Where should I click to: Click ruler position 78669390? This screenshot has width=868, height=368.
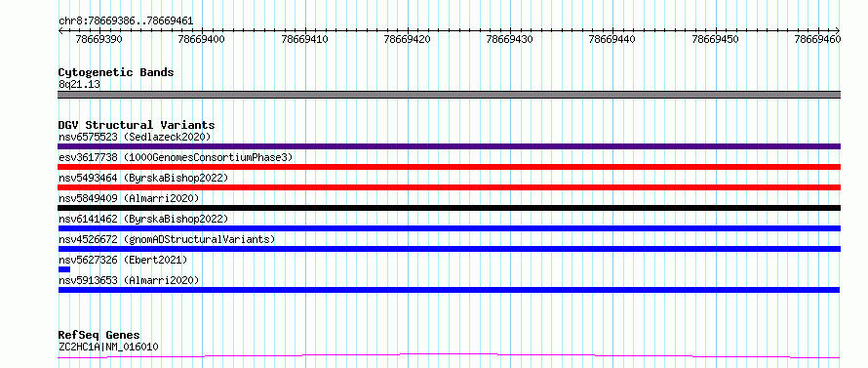(x=99, y=39)
